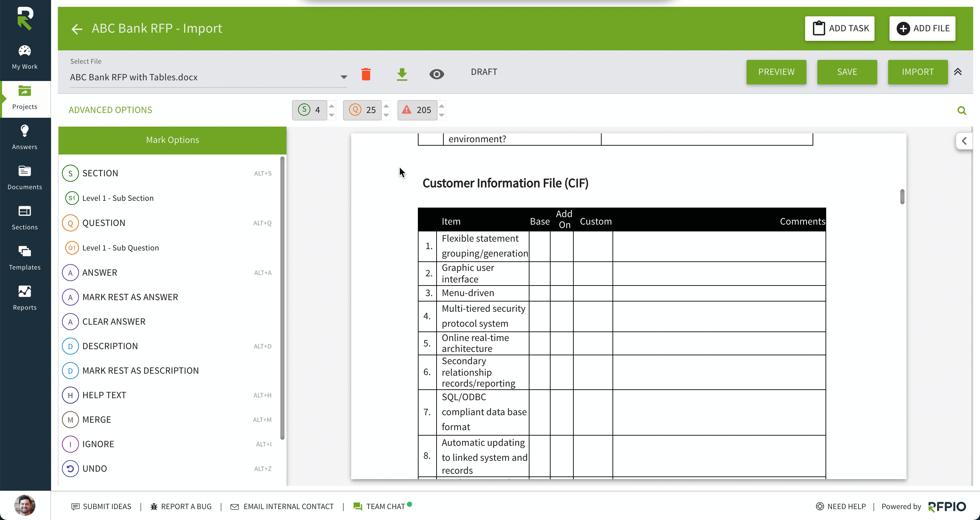980x520 pixels.
Task: Go back using the arrow beside ABC Bank RFP
Action: click(77, 29)
